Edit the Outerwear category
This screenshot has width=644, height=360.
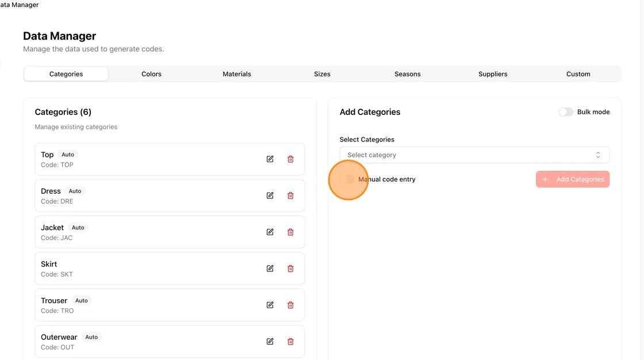(270, 342)
